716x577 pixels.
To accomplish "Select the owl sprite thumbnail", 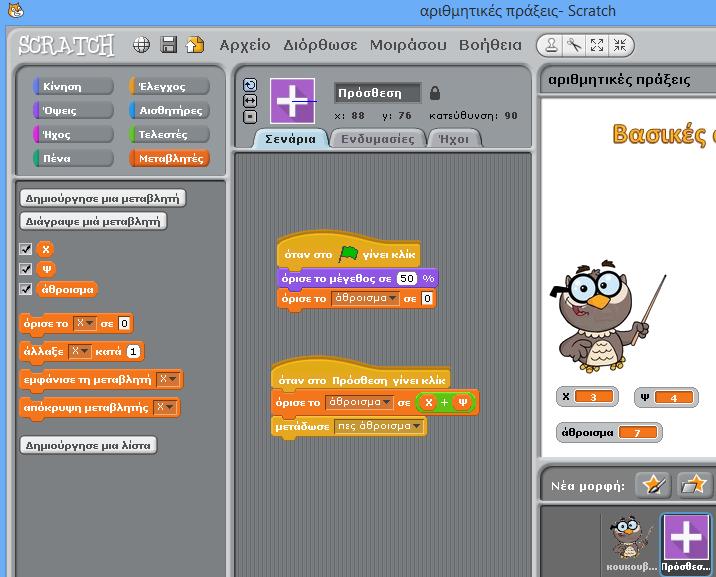I will click(632, 543).
